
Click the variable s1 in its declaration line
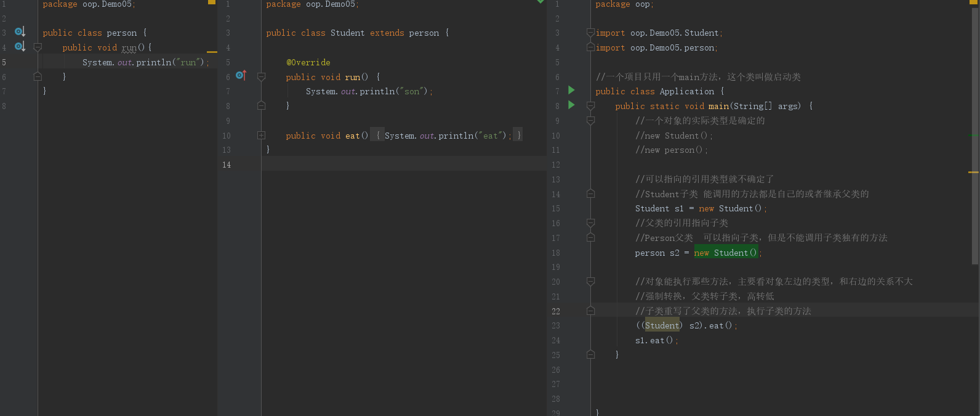tap(679, 208)
